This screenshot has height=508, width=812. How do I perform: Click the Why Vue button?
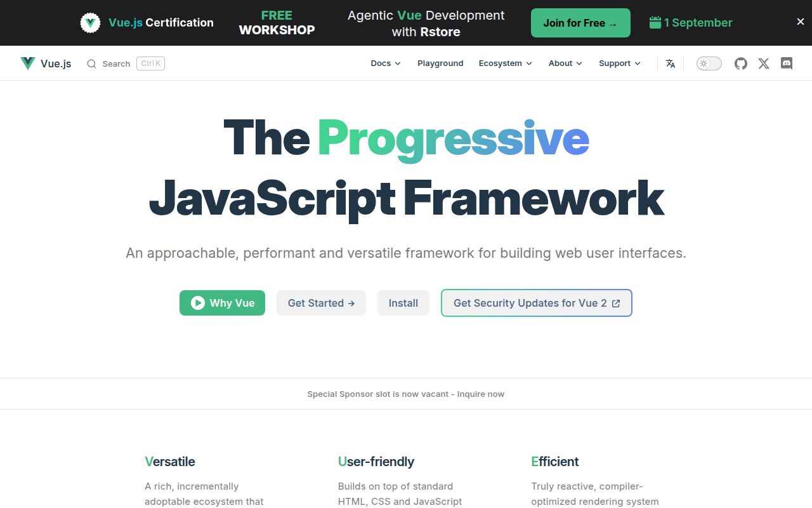(222, 303)
